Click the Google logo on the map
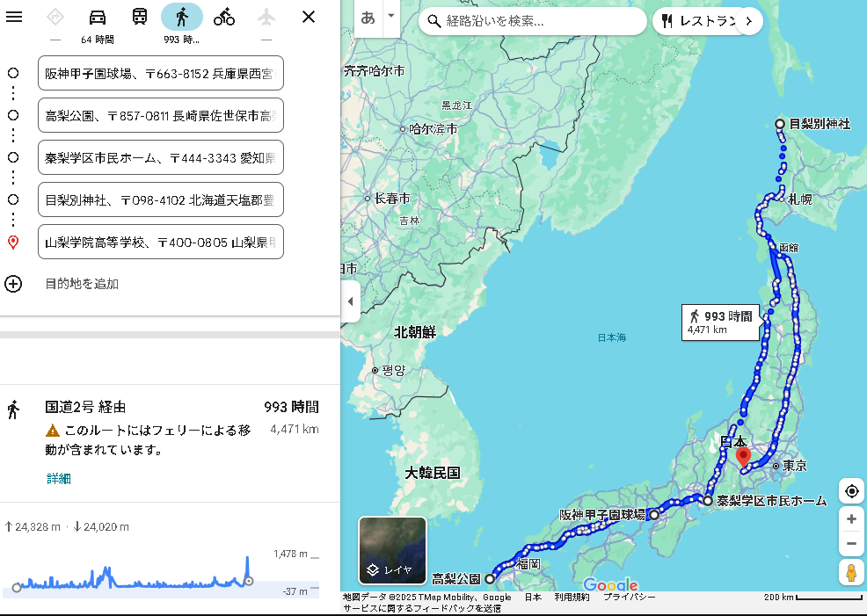867x616 pixels. click(610, 584)
